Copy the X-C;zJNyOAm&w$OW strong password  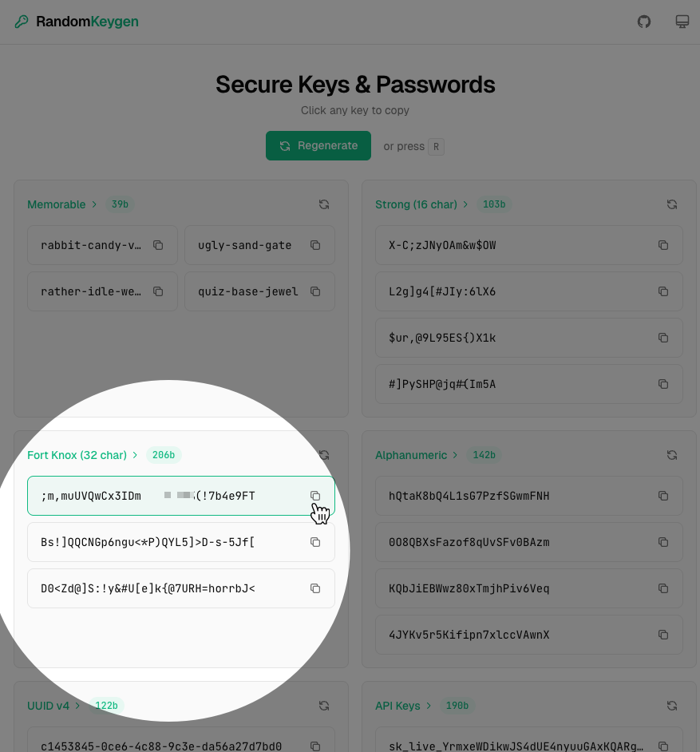(663, 245)
